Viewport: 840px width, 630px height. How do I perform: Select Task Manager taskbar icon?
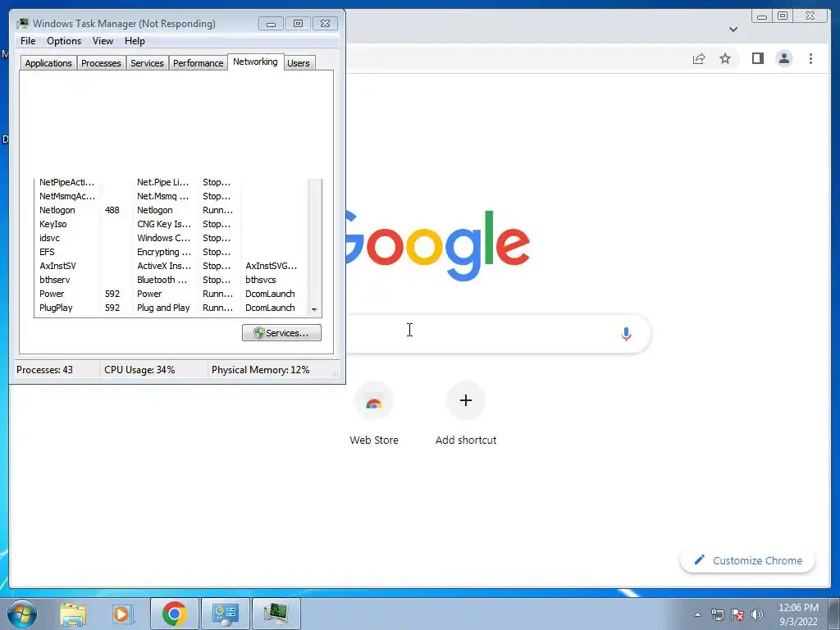click(276, 614)
